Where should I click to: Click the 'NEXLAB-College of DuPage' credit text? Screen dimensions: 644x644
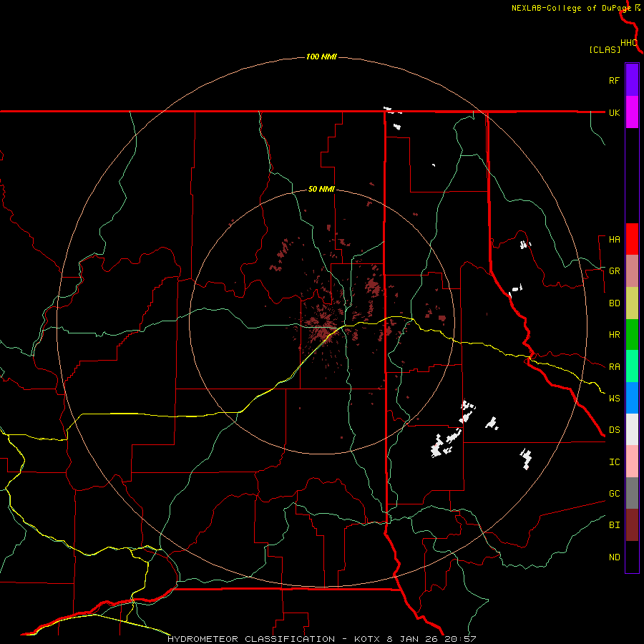click(571, 8)
